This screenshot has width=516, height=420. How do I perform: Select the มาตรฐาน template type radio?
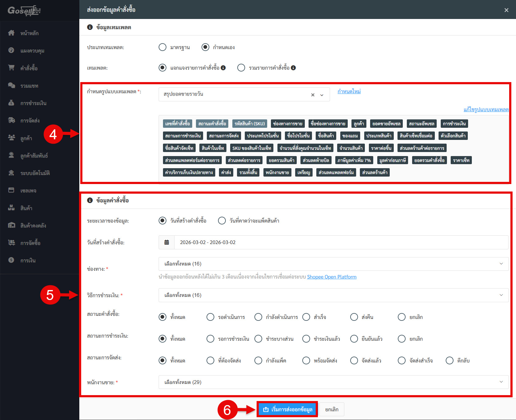162,47
